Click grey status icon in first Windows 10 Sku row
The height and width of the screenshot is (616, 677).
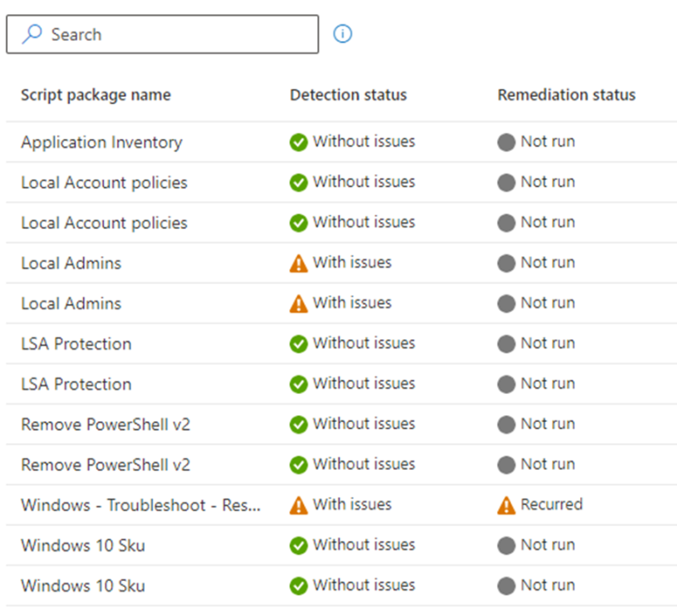(506, 545)
